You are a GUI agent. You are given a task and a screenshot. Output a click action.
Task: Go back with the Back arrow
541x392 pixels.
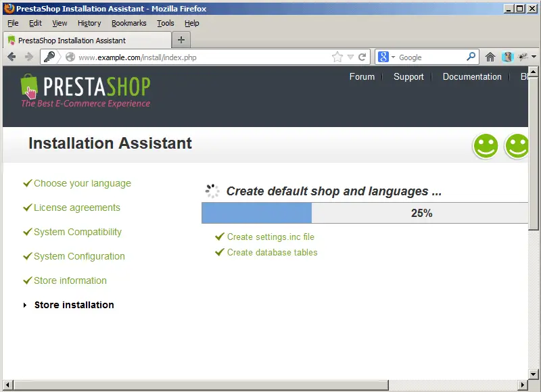(11, 57)
